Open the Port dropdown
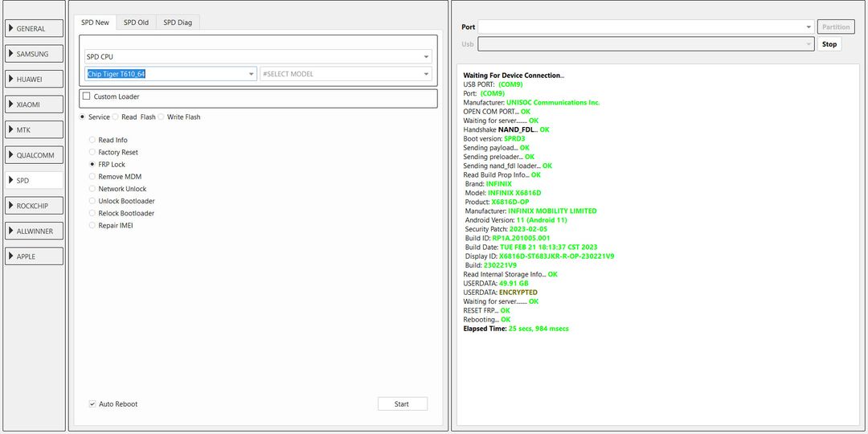Screen dimensions: 868x434 [x=645, y=27]
